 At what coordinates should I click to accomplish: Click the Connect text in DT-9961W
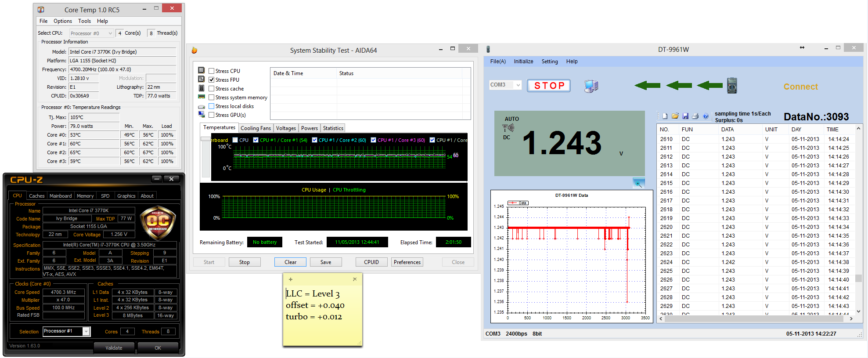click(801, 87)
